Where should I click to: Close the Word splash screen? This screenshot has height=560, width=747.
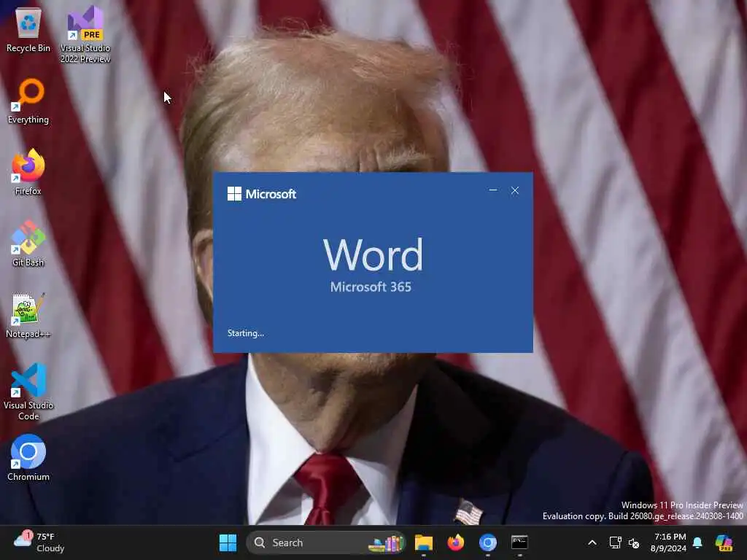point(515,190)
